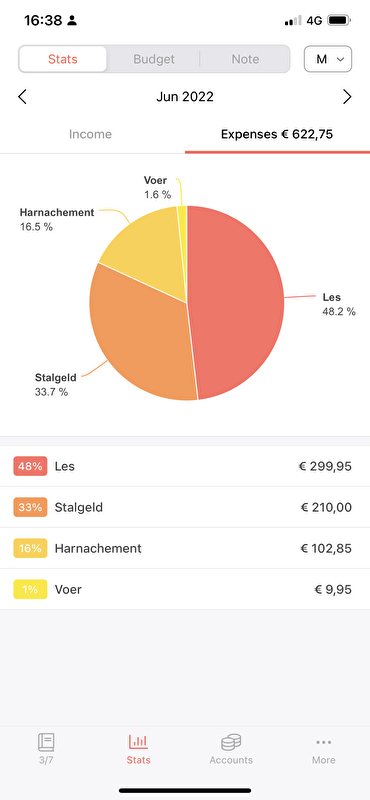Open the Jun 2022 date picker
The image size is (370, 800).
(185, 96)
